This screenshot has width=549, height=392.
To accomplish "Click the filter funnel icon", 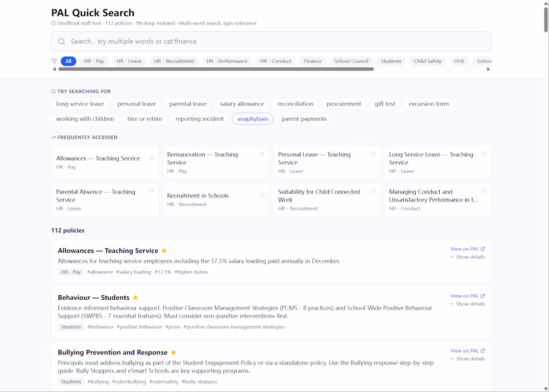I will (54, 61).
